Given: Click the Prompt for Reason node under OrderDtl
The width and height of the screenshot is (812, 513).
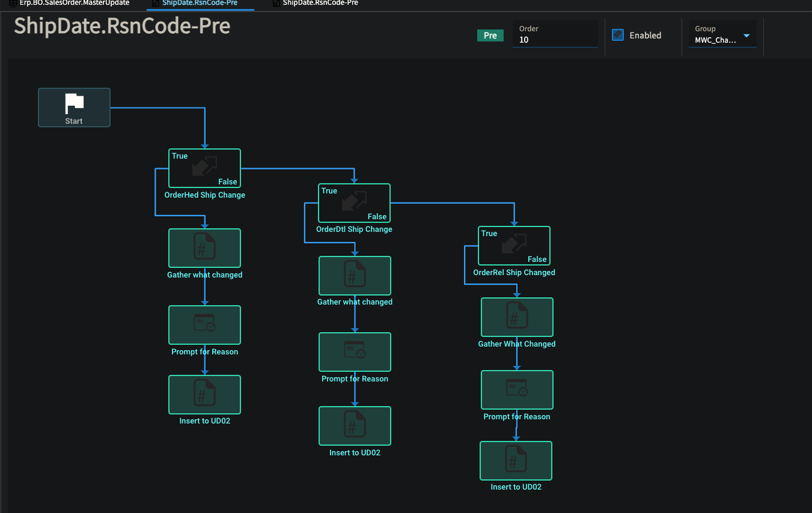Looking at the screenshot, I should click(355, 352).
